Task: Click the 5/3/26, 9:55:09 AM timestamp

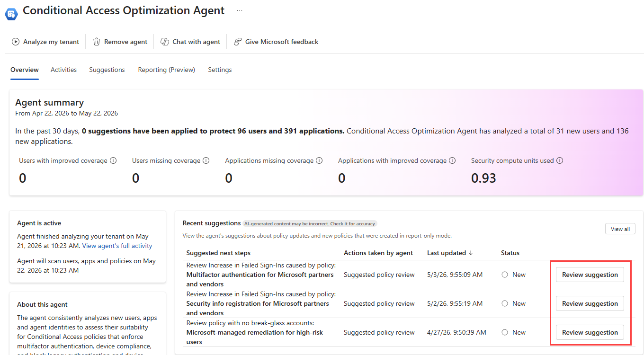Action: point(455,275)
